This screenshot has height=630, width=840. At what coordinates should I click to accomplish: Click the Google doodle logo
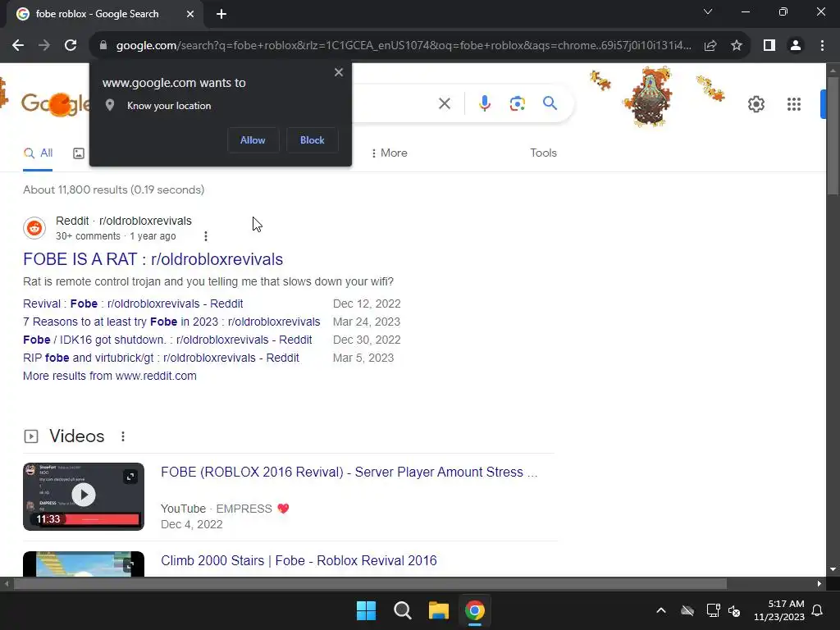55,104
